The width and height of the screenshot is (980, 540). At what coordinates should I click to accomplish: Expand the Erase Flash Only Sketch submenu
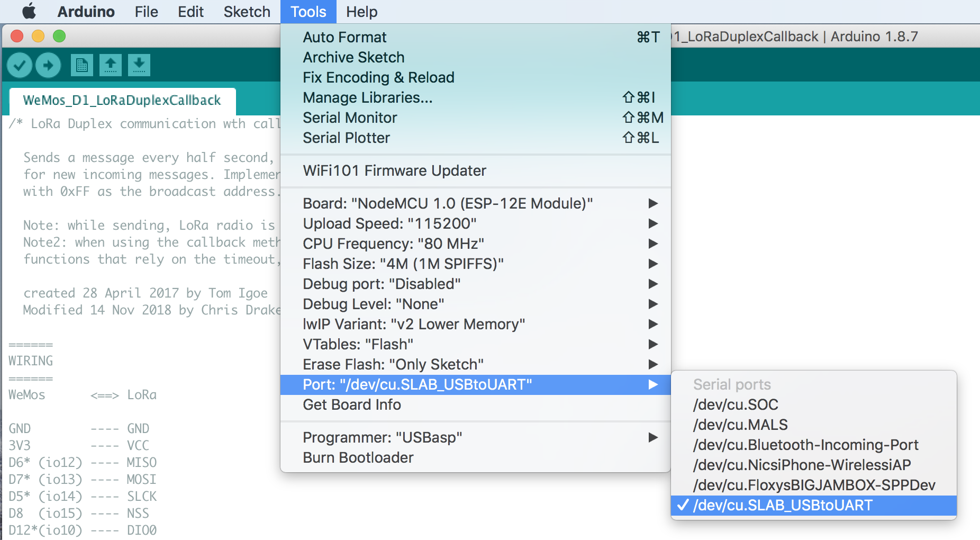(475, 364)
